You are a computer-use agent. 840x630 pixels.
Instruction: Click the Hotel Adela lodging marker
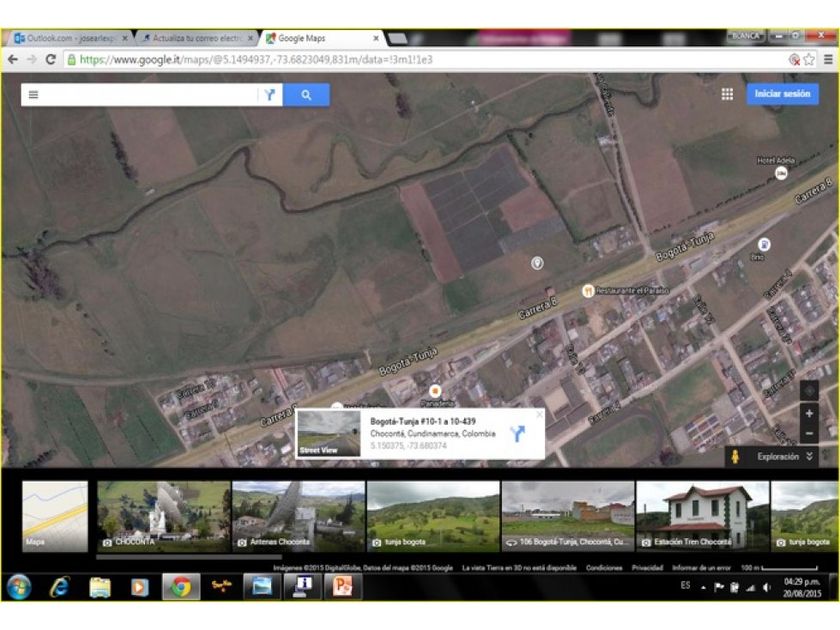[781, 173]
